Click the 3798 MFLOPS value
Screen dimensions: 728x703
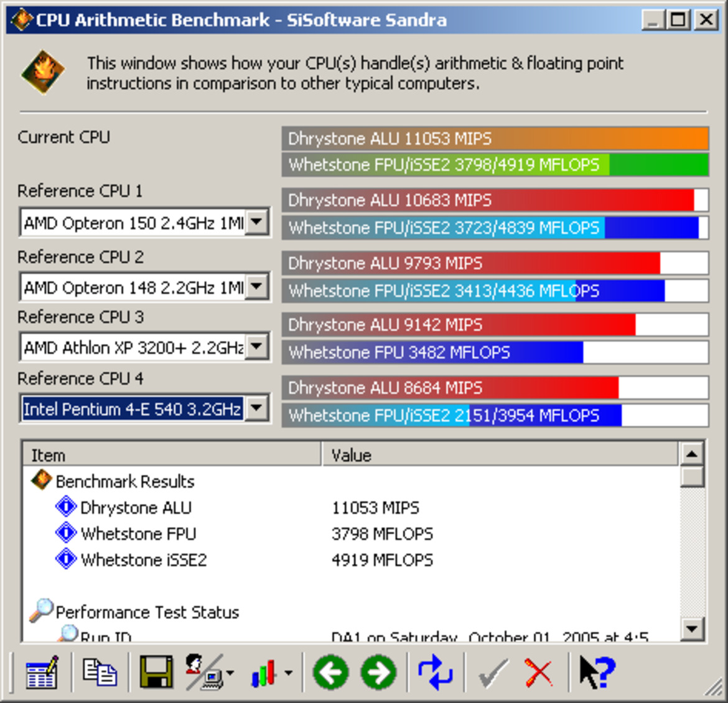382,533
